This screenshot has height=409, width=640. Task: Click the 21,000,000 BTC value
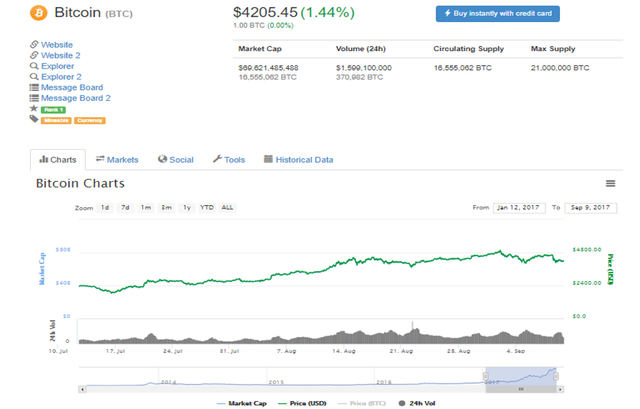pyautogui.click(x=560, y=68)
